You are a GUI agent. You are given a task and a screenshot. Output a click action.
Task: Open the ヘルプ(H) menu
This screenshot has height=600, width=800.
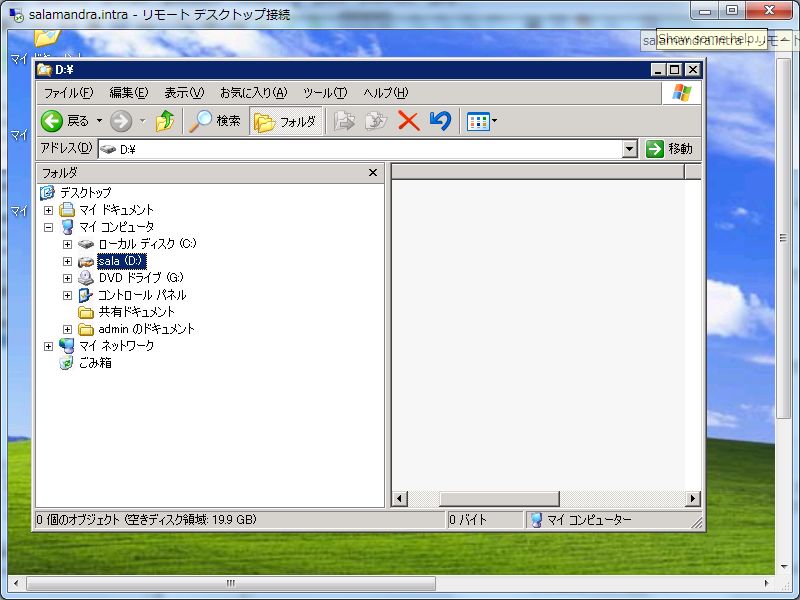(386, 93)
